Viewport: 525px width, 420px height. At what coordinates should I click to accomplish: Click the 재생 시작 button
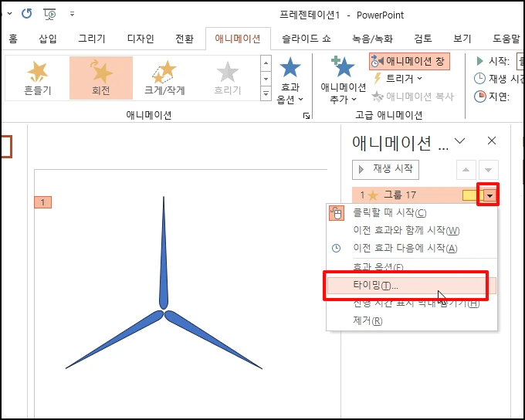pyautogui.click(x=385, y=169)
